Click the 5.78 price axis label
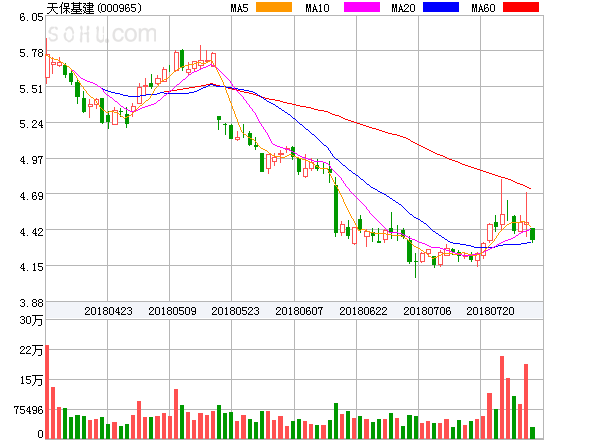 click(31, 53)
